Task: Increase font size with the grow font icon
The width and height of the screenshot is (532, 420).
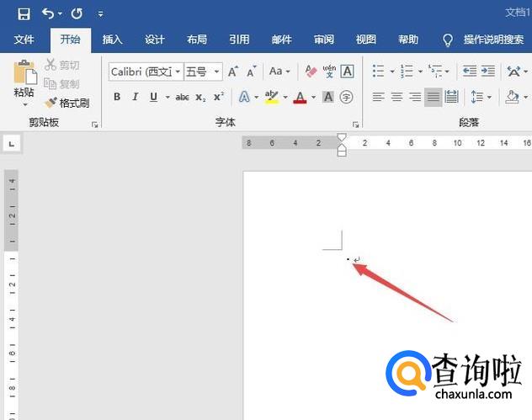Action: (x=233, y=72)
